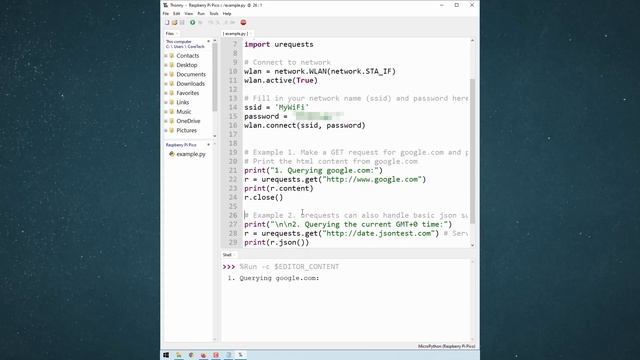Click the Thonny logo in the title bar
The height and width of the screenshot is (360, 640).
point(165,5)
